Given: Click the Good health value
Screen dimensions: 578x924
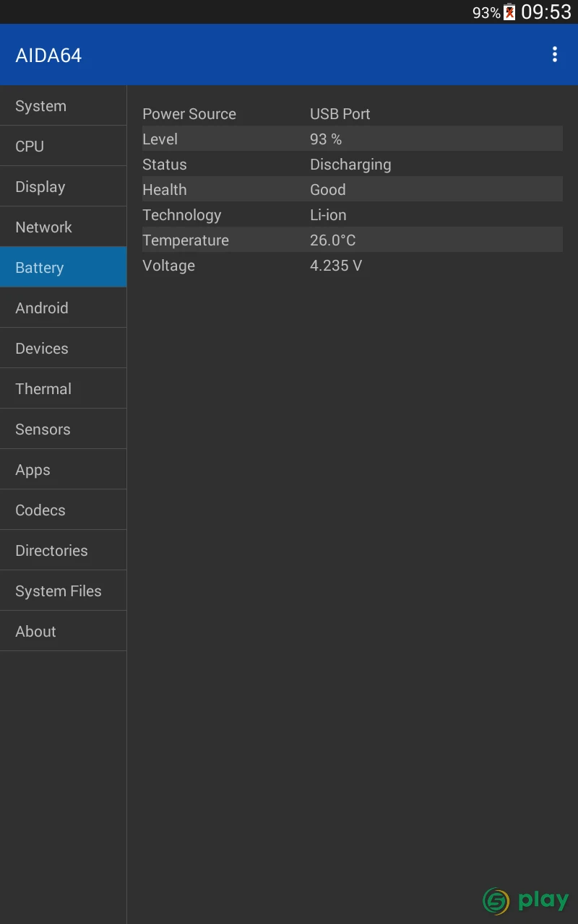Looking at the screenshot, I should (x=328, y=190).
